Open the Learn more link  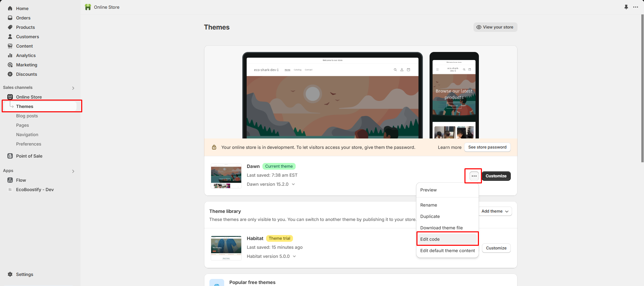[449, 147]
